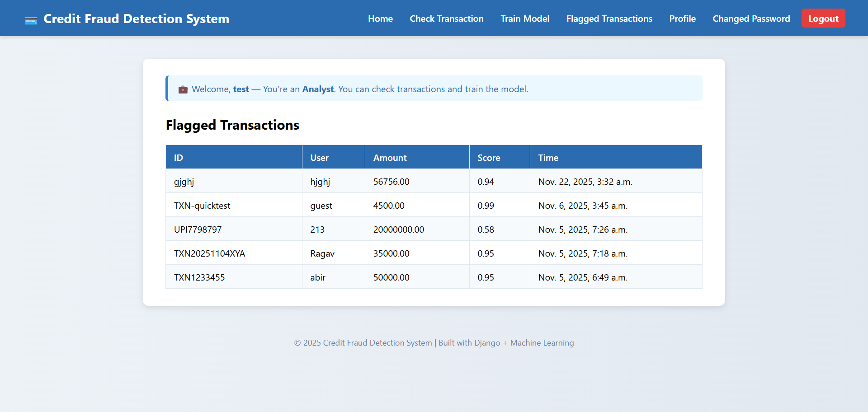This screenshot has height=412, width=868.
Task: Click the Credit Fraud Detection System title
Action: (136, 19)
